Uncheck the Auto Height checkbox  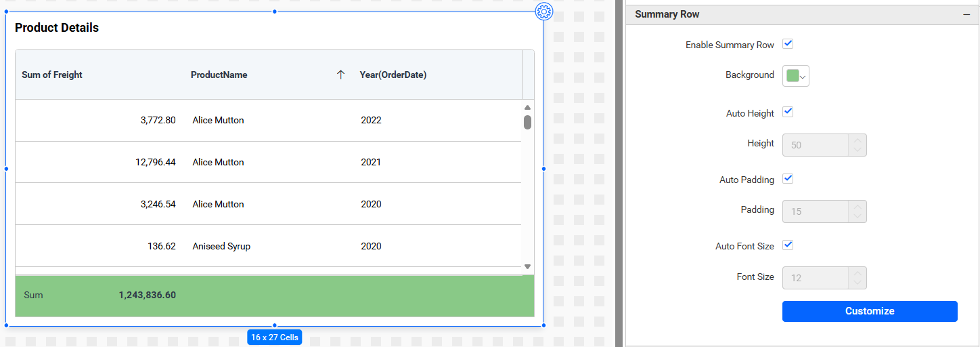(x=788, y=113)
